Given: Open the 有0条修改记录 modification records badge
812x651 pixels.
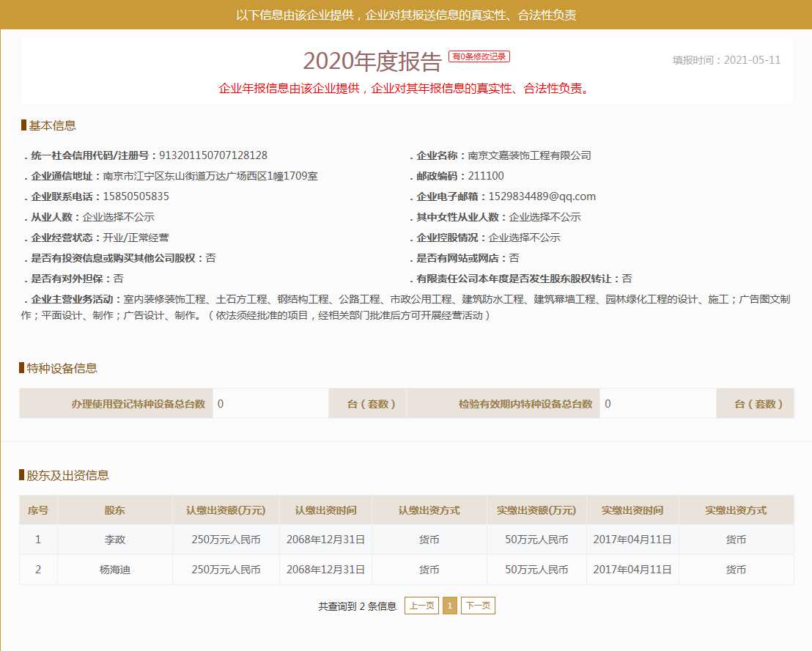Looking at the screenshot, I should click(x=479, y=56).
